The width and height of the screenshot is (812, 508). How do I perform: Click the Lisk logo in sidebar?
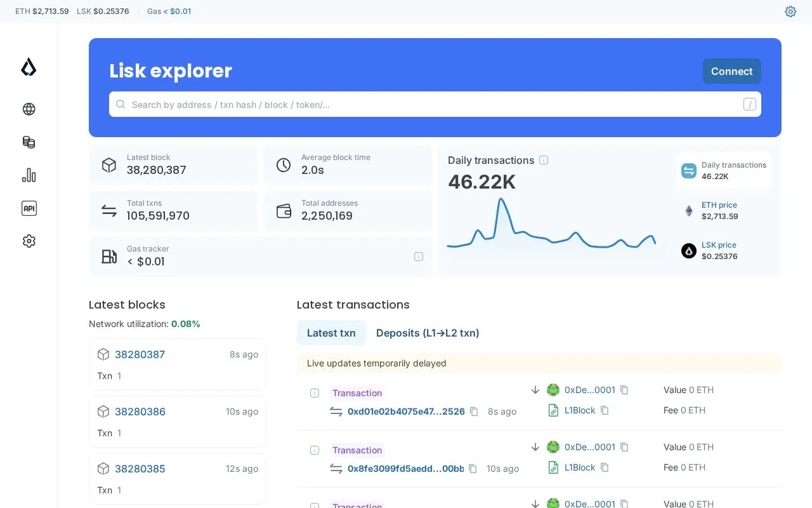(29, 67)
